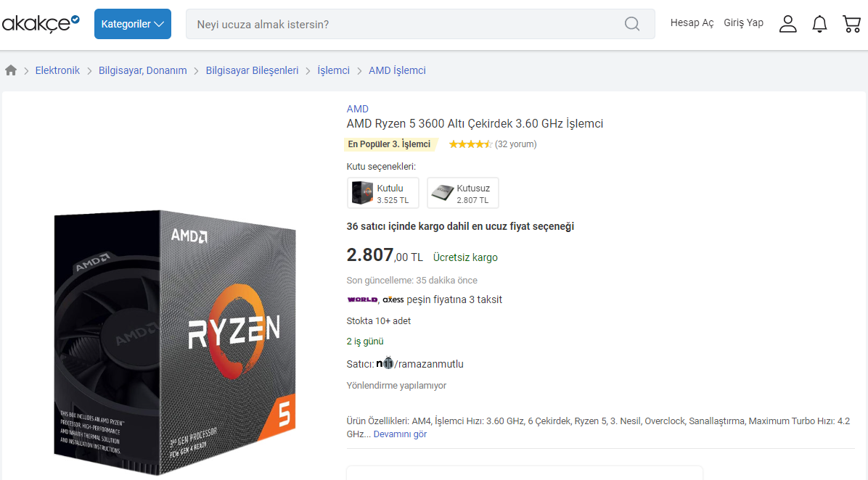The width and height of the screenshot is (868, 480).
Task: Open the İşlemci breadcrumb
Action: (333, 70)
